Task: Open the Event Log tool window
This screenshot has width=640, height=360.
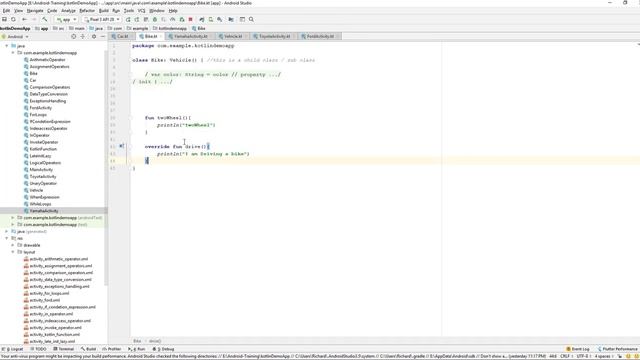Action: 578,349
